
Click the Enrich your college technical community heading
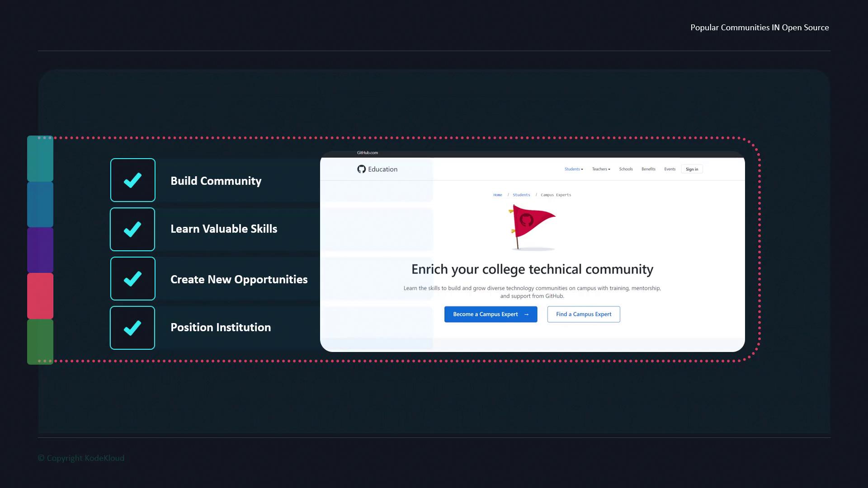coord(532,269)
